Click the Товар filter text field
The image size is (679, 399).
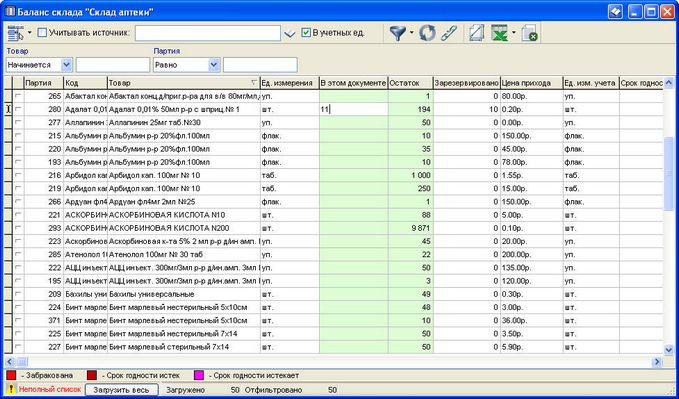(x=113, y=65)
